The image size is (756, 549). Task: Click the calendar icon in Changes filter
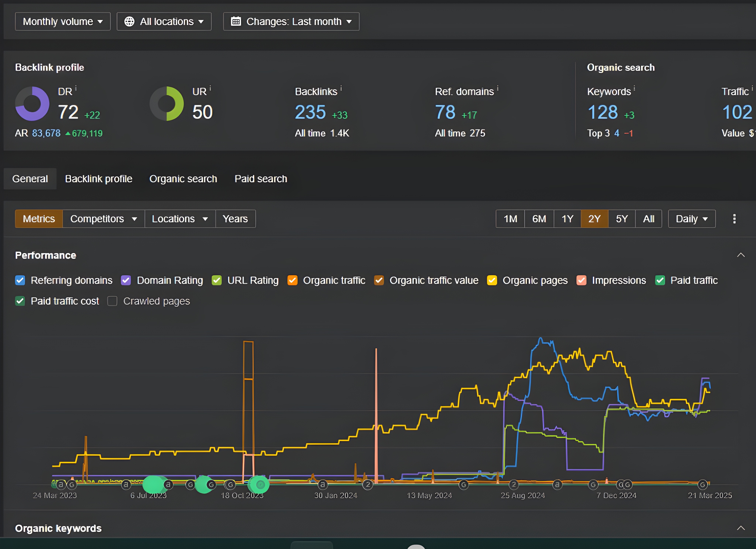point(236,21)
